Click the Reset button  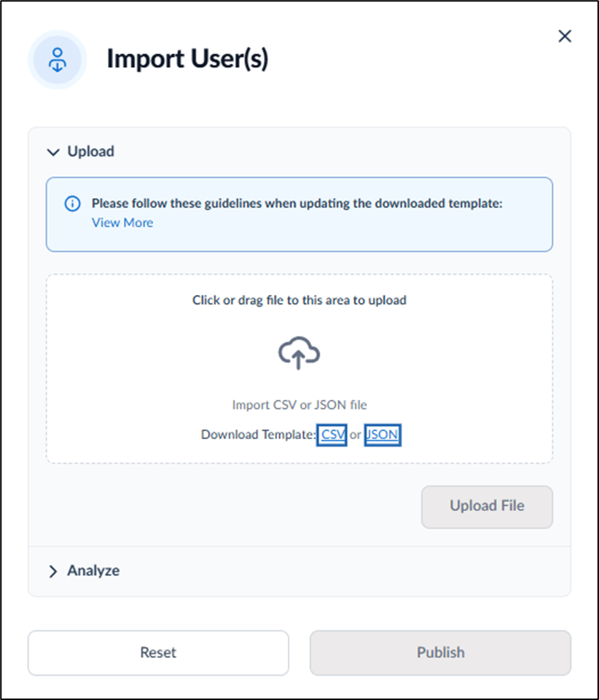tap(158, 653)
